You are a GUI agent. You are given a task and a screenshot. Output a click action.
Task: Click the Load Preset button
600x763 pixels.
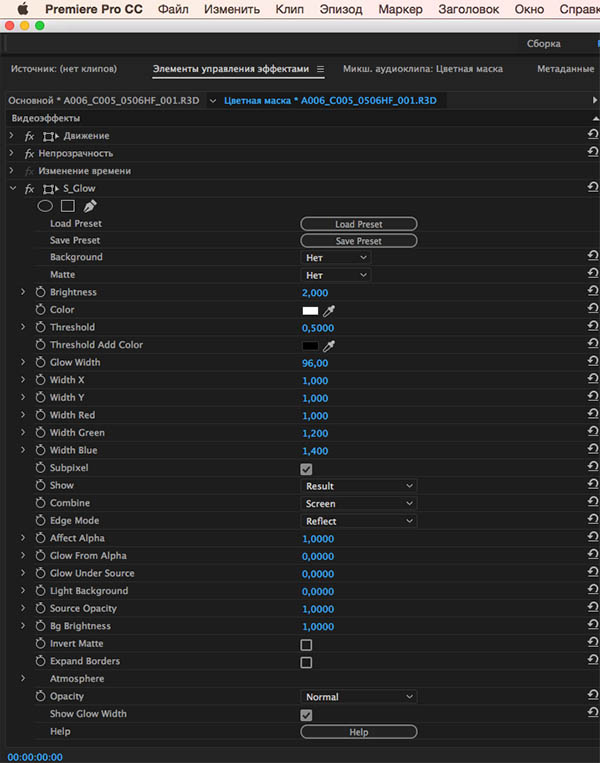click(359, 224)
